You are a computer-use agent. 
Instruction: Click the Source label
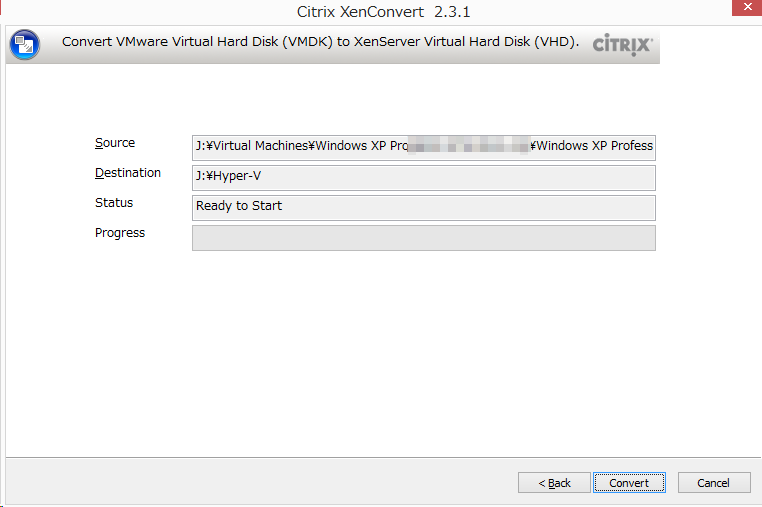115,143
